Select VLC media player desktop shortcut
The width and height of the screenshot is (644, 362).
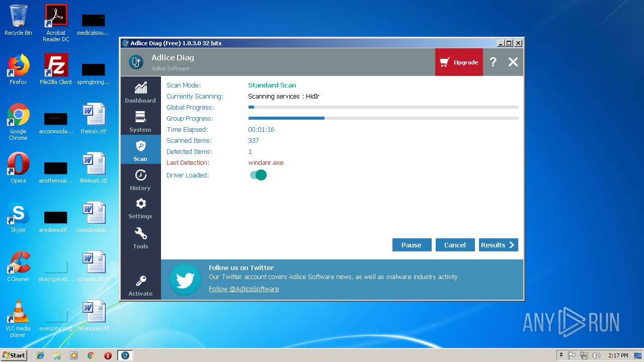click(x=18, y=319)
